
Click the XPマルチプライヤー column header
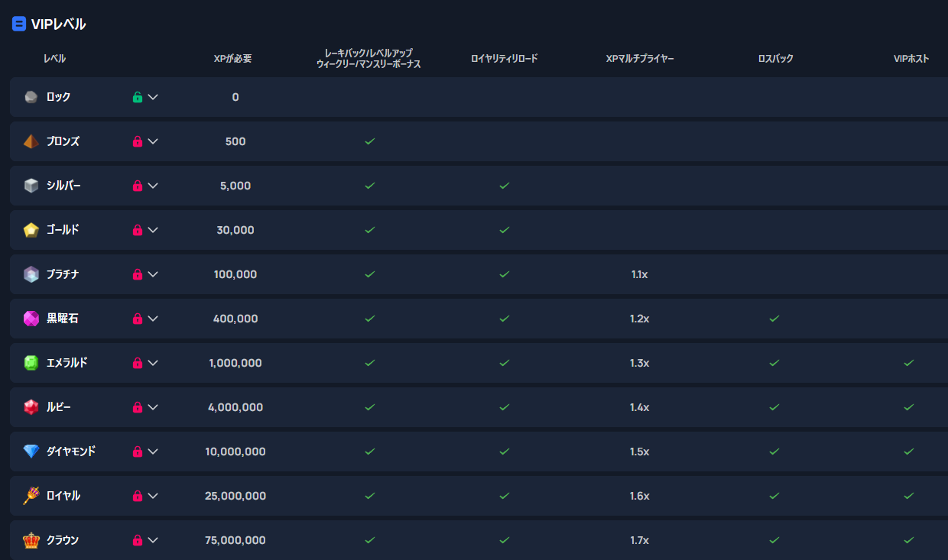(640, 59)
